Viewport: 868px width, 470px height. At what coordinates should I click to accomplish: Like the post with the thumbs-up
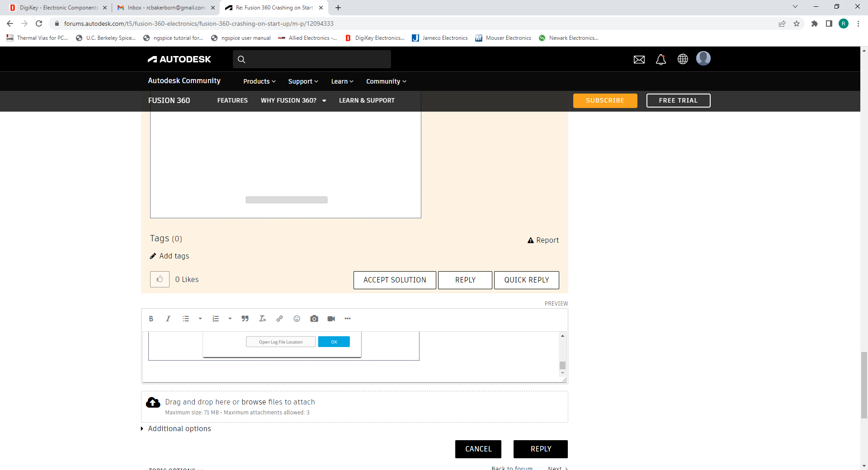pos(160,279)
